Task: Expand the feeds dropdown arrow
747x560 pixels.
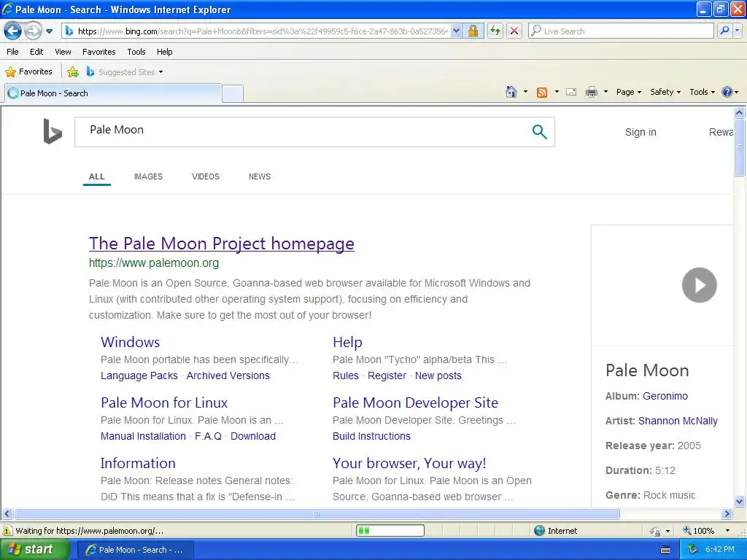Action: pyautogui.click(x=557, y=92)
